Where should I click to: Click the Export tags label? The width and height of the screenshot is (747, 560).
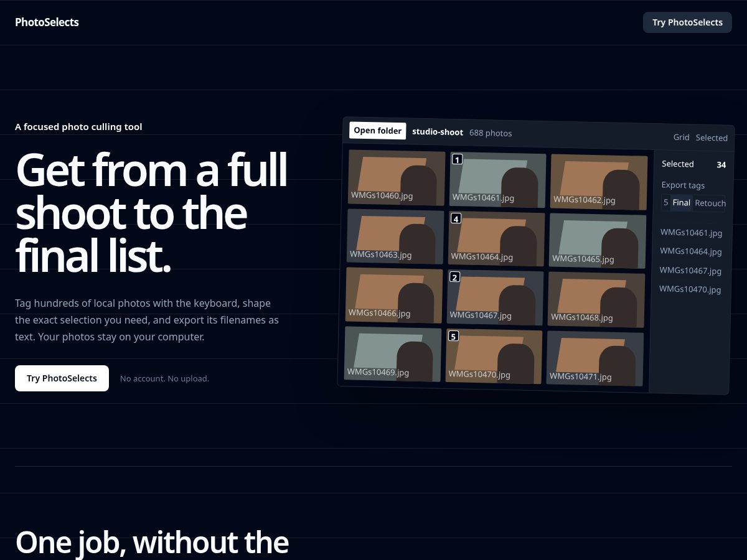(x=683, y=185)
